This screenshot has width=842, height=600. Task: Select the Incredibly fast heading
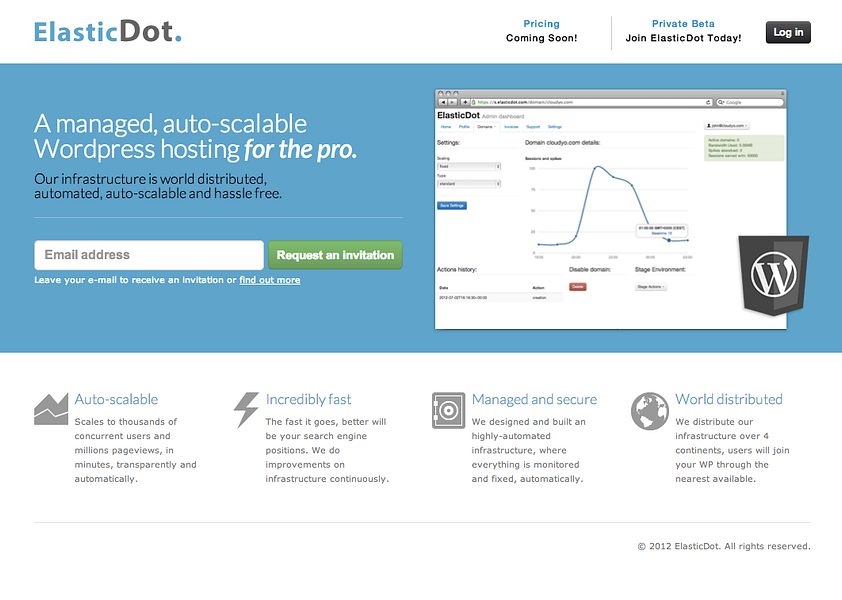tap(308, 399)
